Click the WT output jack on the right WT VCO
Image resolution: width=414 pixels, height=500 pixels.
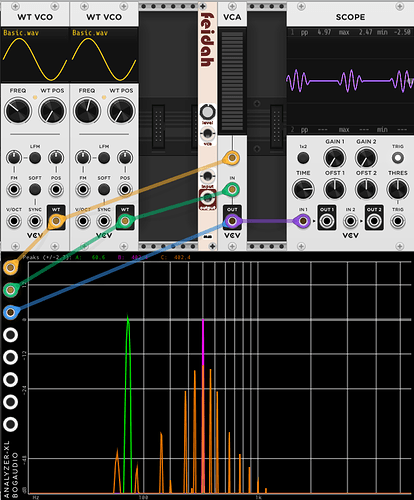tap(125, 221)
